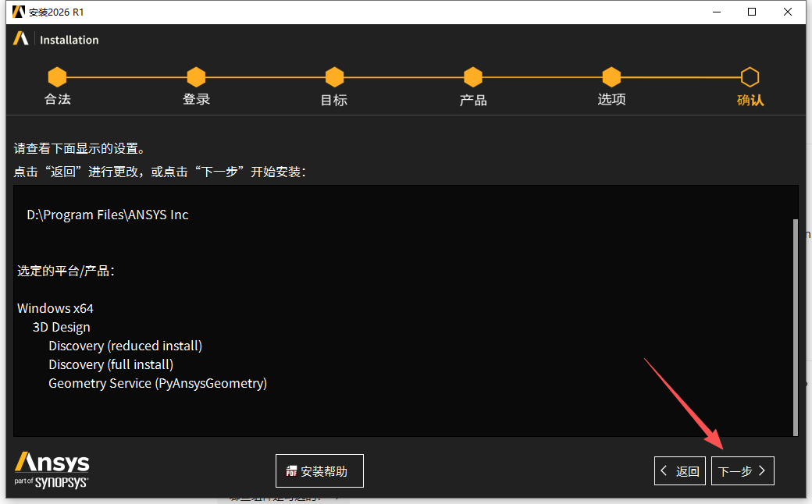Open the 产品 step via its hexagon icon
This screenshot has width=812, height=504.
click(x=472, y=78)
